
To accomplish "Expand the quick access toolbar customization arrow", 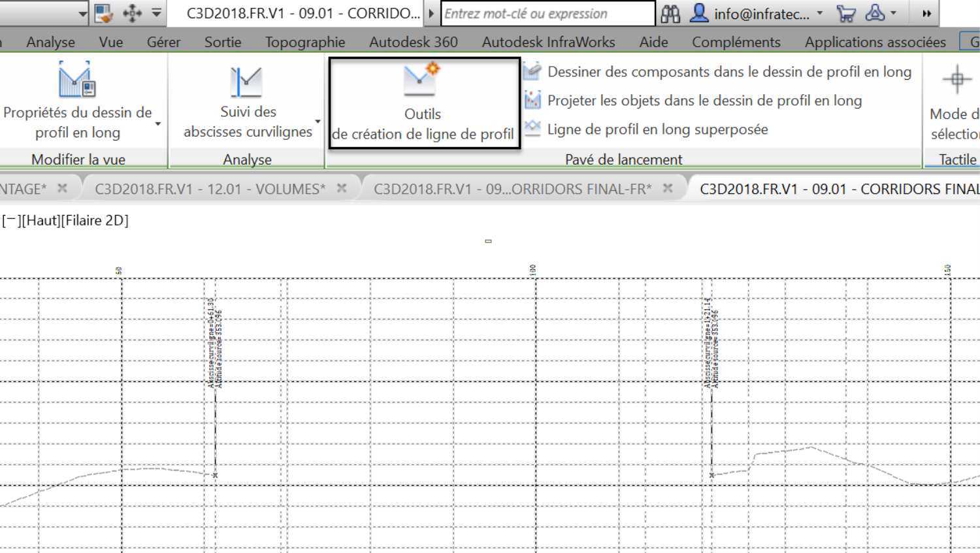I will pyautogui.click(x=157, y=12).
